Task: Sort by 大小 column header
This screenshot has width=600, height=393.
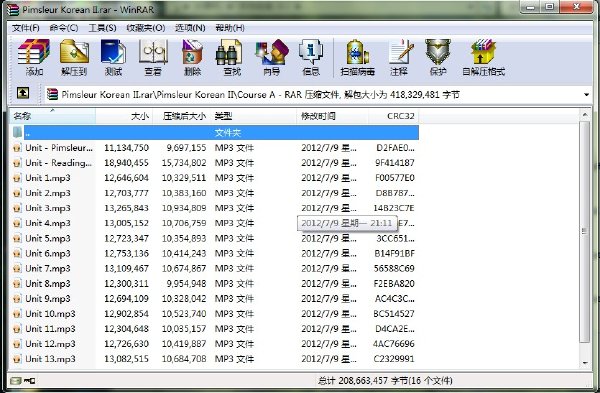Action: point(124,116)
